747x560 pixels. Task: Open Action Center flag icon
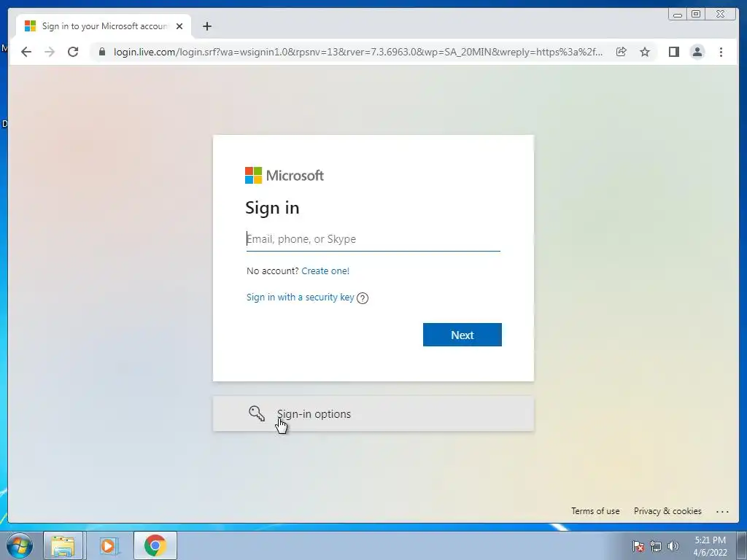tap(638, 546)
